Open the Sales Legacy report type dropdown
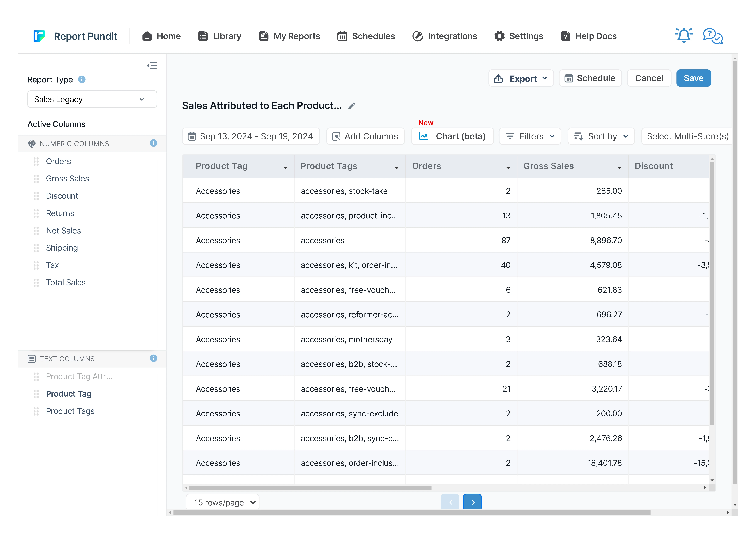756x534 pixels. (x=92, y=99)
